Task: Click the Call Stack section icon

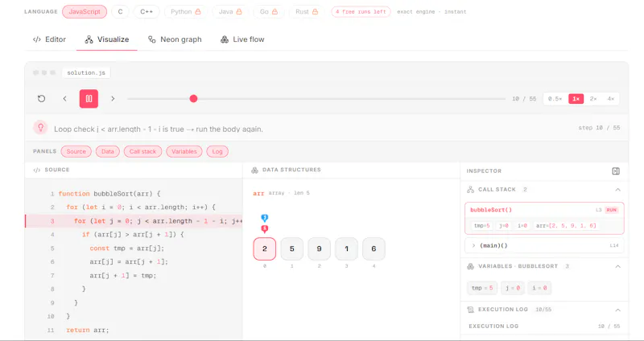Action: (x=471, y=190)
